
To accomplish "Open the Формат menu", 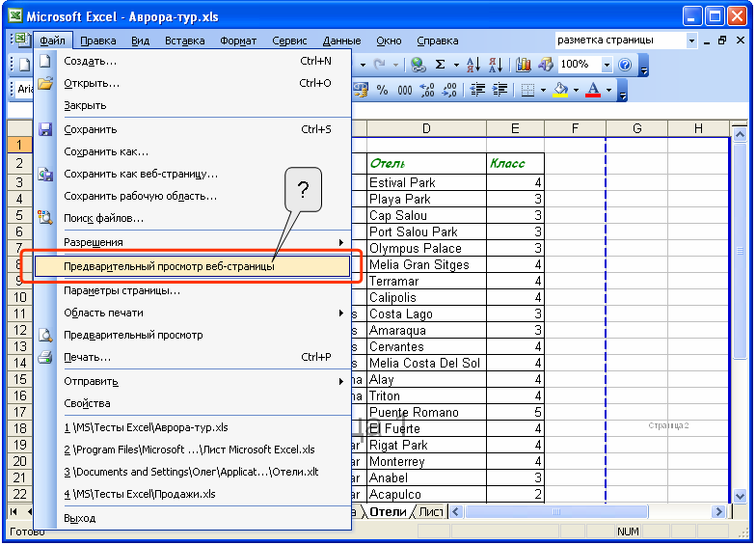I will pos(238,41).
